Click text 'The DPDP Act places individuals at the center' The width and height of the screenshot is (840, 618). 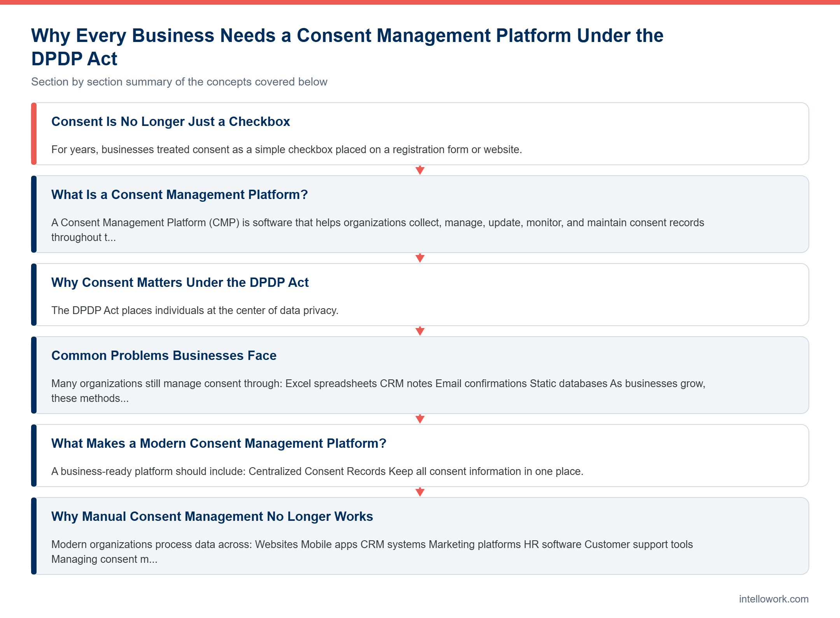coord(195,311)
